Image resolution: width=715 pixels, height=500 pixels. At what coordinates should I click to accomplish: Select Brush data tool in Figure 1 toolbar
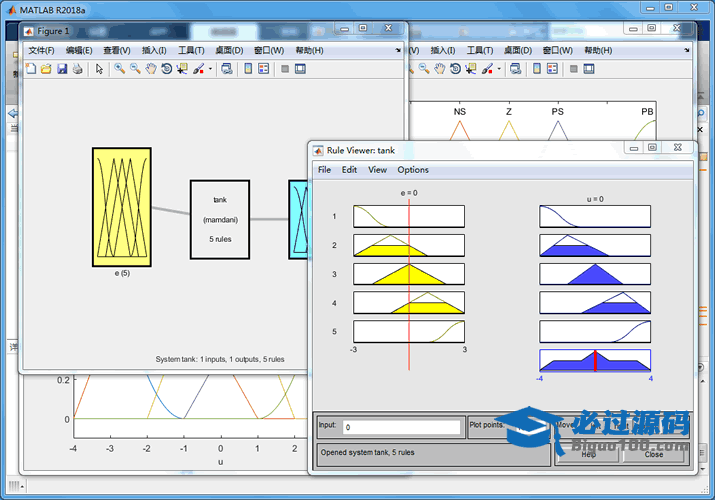click(198, 69)
